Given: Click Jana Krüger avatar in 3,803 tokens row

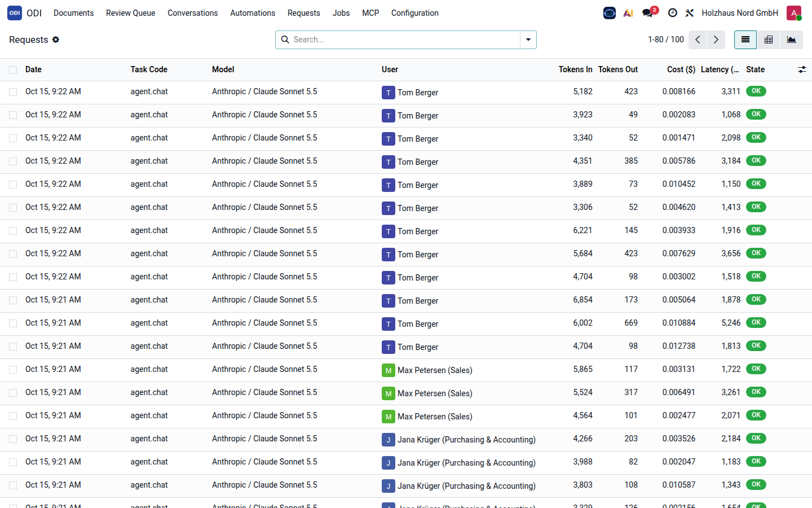Looking at the screenshot, I should point(389,486).
